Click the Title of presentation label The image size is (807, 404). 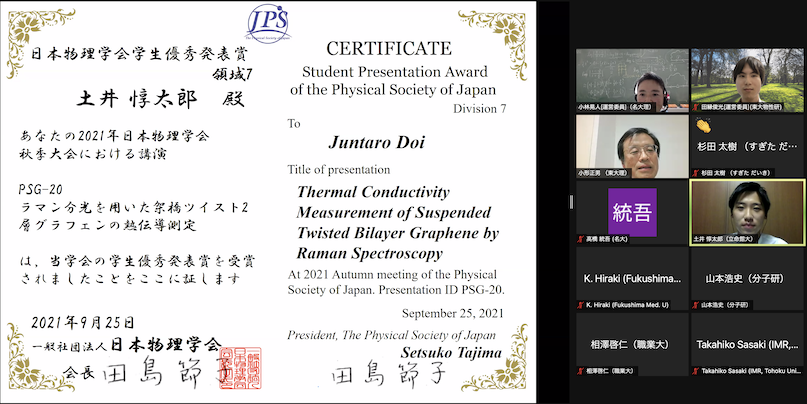339,169
